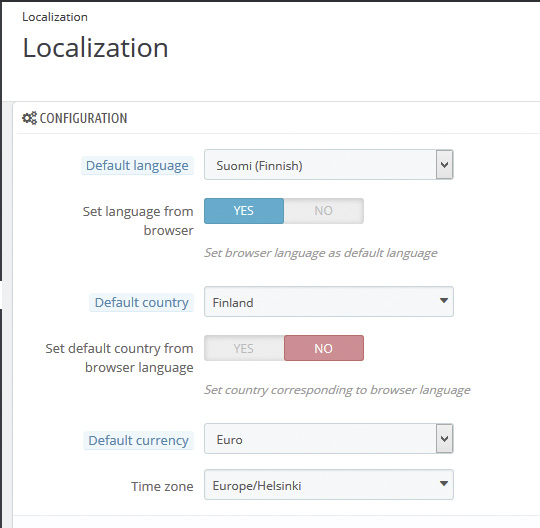Screen dimensions: 540x528
Task: Click the Localization page title
Action: [95, 48]
